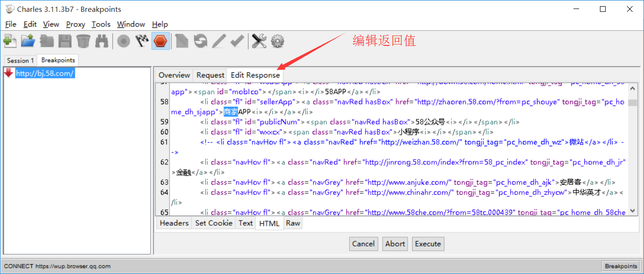
Task: Show the Text view tab
Action: [x=245, y=223]
